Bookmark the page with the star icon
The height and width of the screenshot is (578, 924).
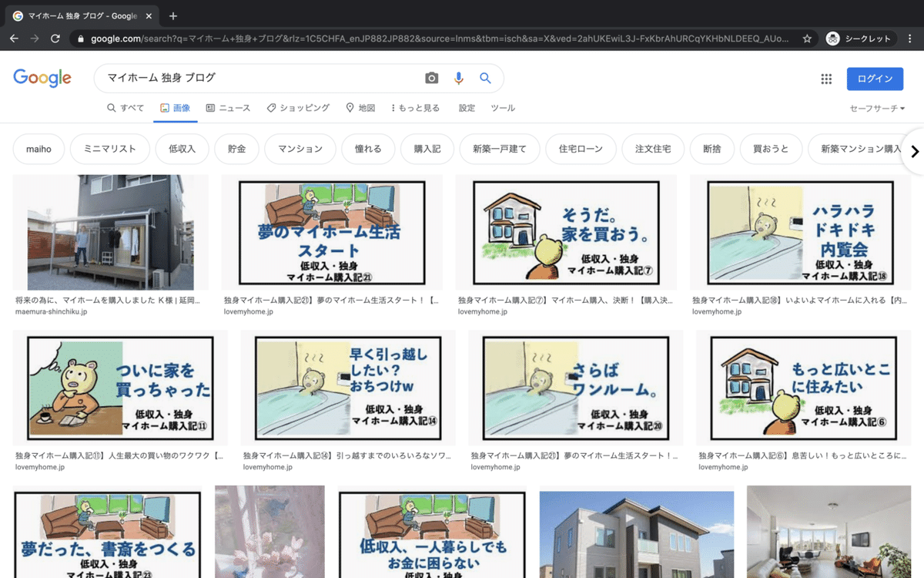(806, 38)
